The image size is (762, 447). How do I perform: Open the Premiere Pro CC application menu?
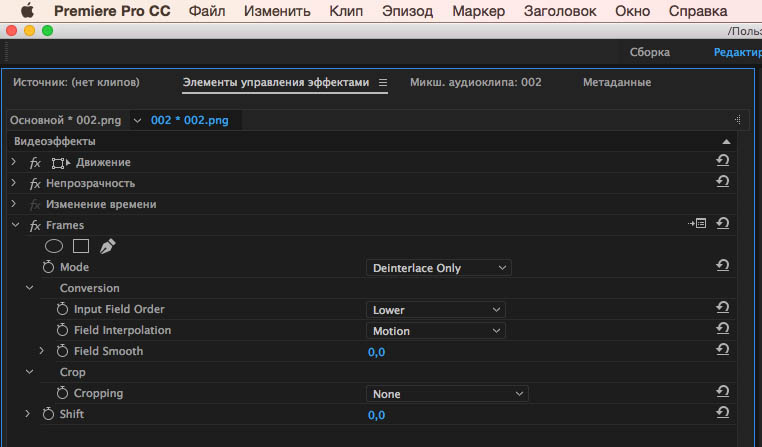tap(112, 11)
